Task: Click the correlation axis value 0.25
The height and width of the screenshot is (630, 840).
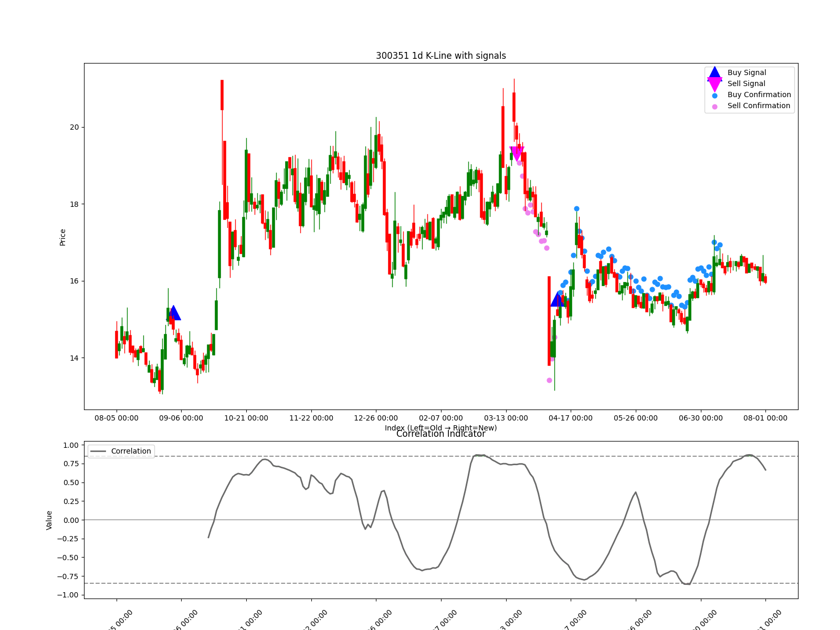Action: click(x=70, y=501)
